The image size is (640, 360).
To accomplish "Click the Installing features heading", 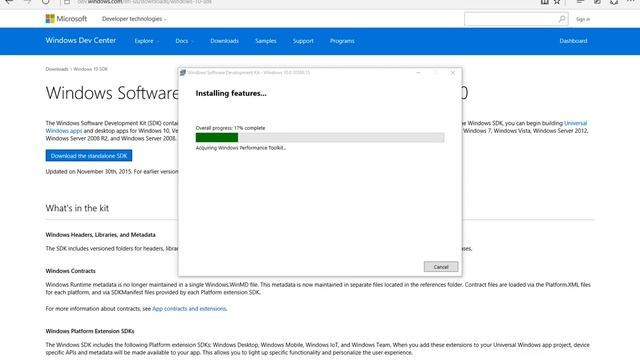I will 231,93.
